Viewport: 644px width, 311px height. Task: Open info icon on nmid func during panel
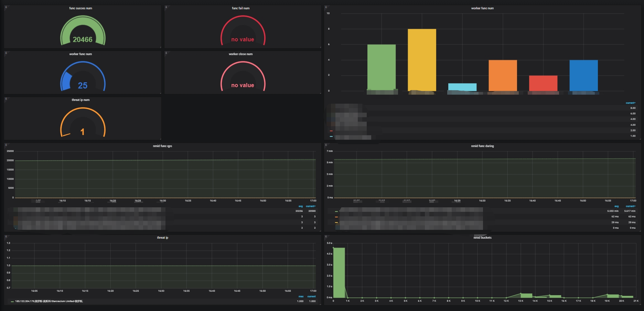(326, 145)
